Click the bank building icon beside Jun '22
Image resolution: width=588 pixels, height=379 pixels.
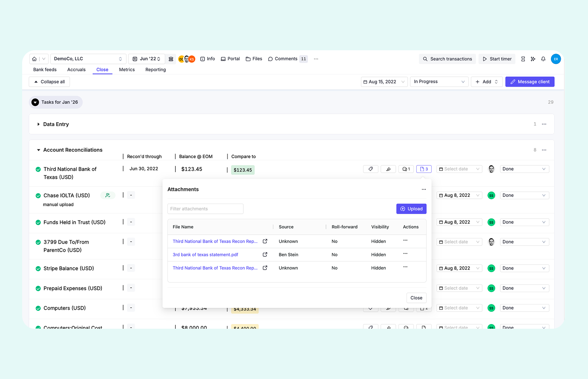point(171,59)
